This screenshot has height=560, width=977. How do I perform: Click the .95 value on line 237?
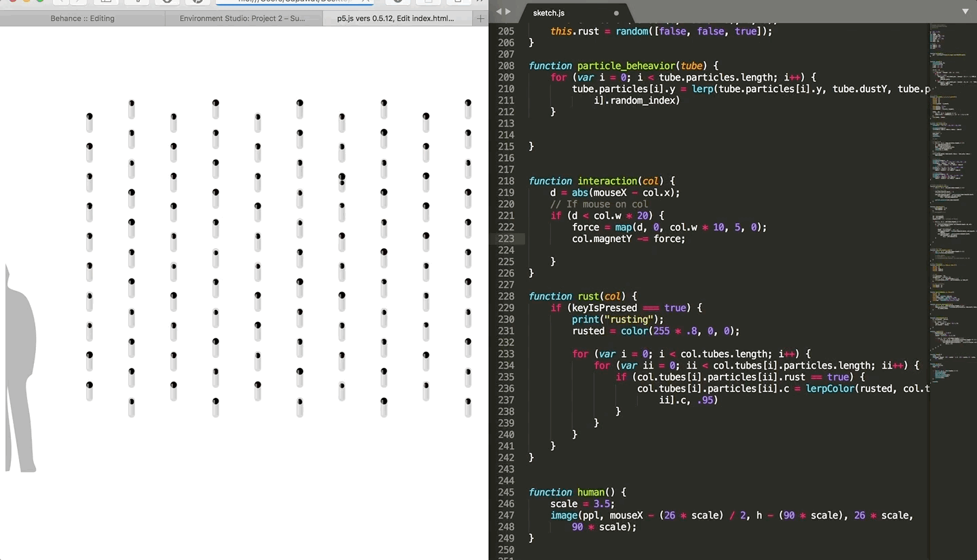coord(704,400)
